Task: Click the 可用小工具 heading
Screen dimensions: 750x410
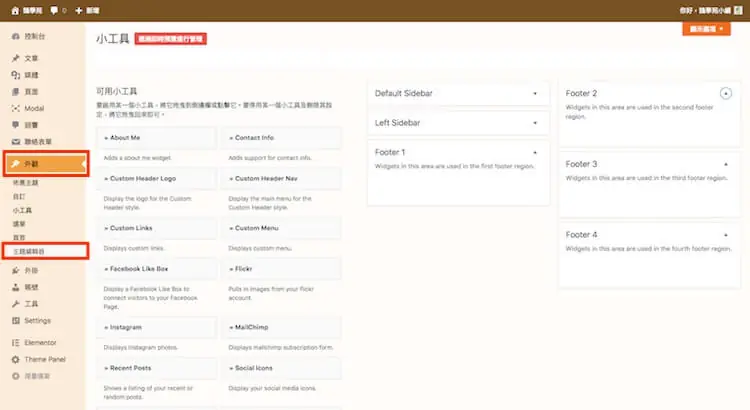Action: point(117,91)
